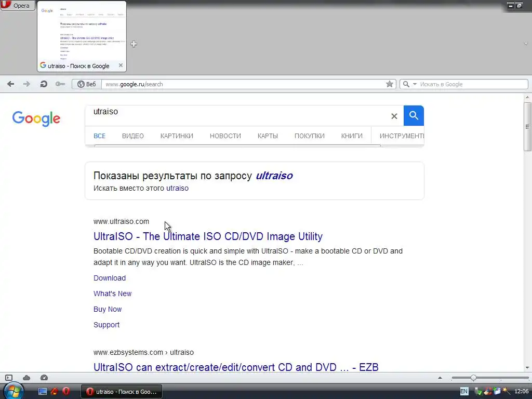Click the Веб site badge button

(x=87, y=84)
